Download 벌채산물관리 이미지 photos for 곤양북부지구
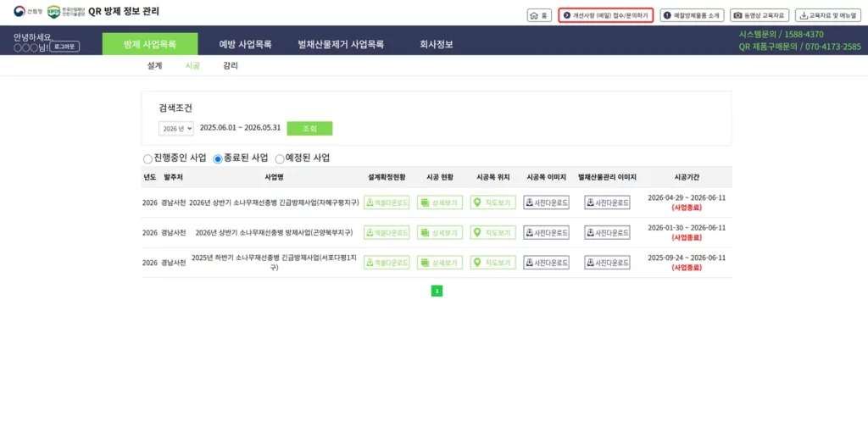 click(x=607, y=232)
